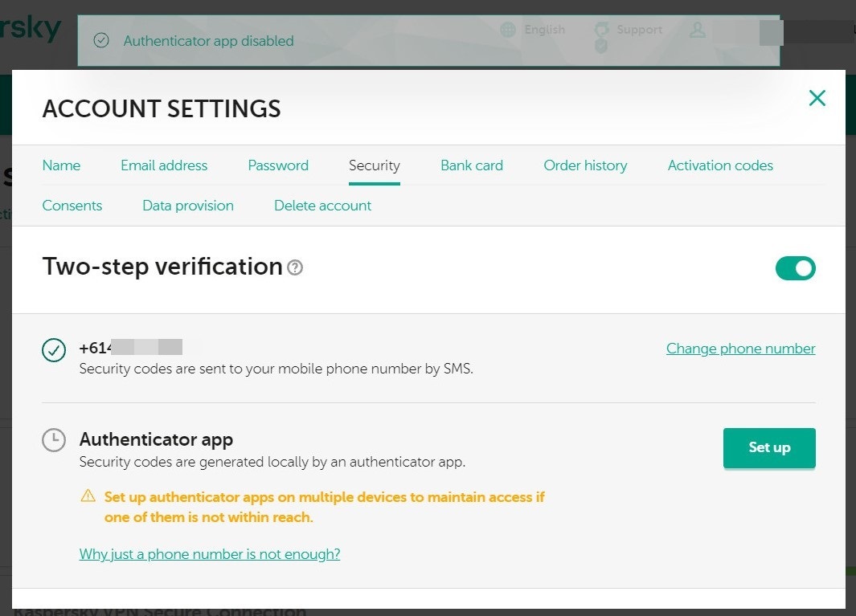Go to the Password tab
The width and height of the screenshot is (856, 616).
click(x=278, y=165)
